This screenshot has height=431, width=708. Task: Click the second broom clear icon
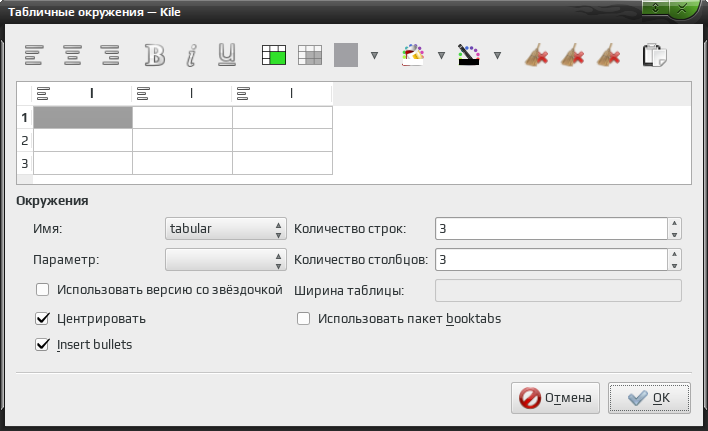[x=573, y=55]
